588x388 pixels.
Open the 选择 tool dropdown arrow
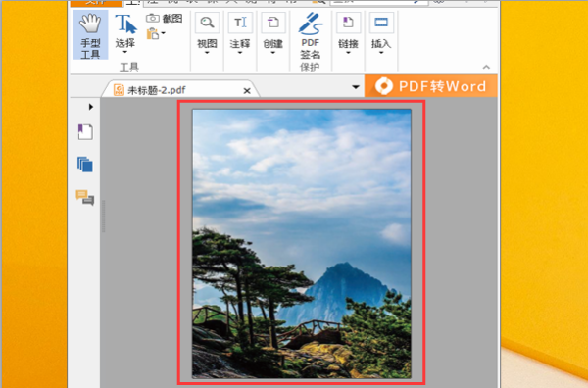pyautogui.click(x=125, y=53)
